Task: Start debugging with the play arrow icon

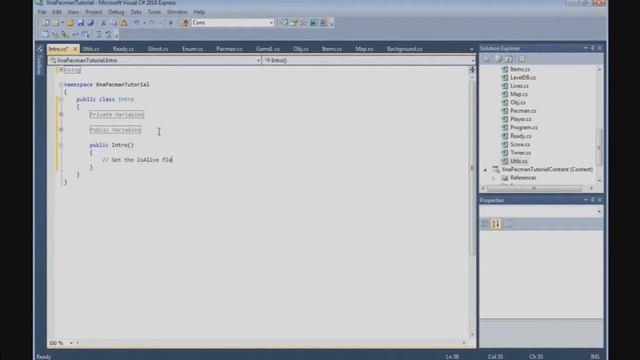Action: 171,23
